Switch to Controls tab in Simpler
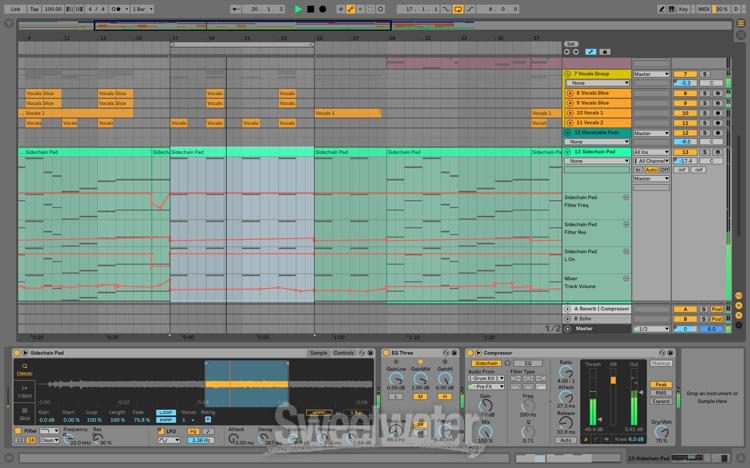 (x=343, y=353)
